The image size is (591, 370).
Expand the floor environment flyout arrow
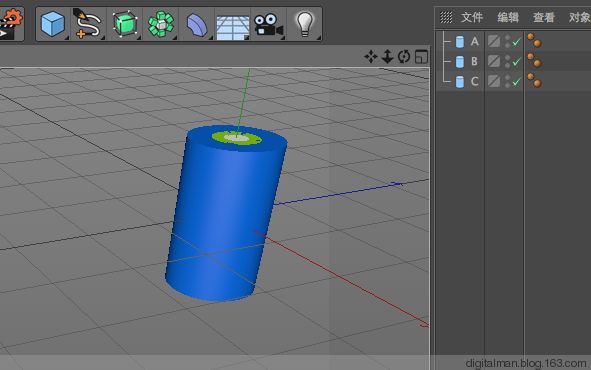point(247,38)
